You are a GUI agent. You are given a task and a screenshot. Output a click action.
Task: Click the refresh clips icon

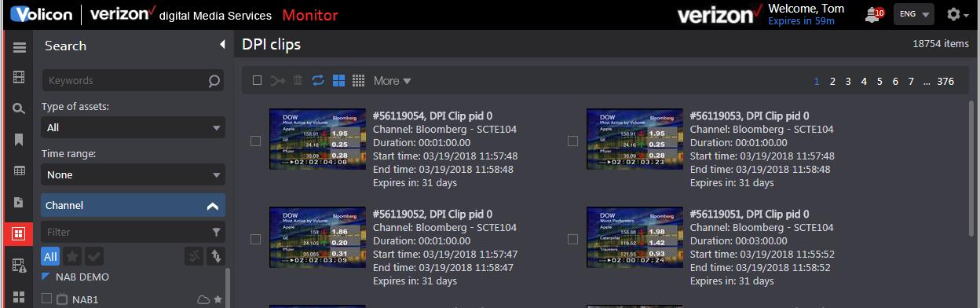(318, 80)
